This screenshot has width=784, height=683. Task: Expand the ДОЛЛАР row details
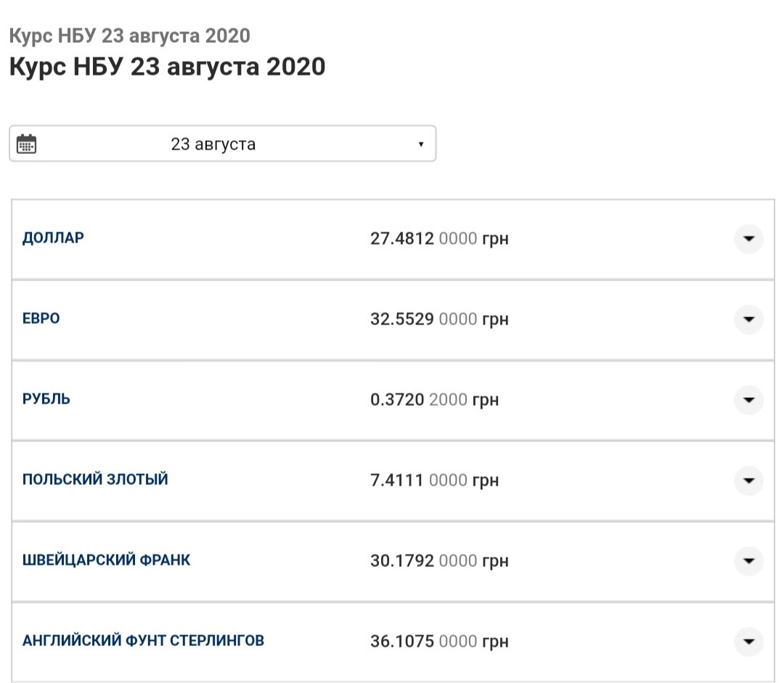748,239
